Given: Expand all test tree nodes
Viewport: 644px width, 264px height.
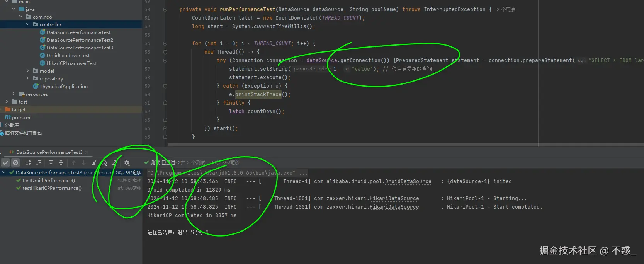Looking at the screenshot, I should 51,163.
